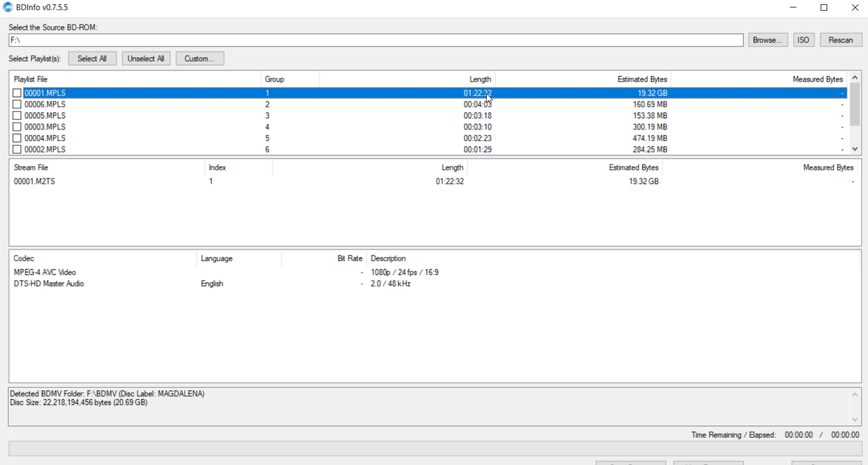Click the English language cell

(212, 284)
